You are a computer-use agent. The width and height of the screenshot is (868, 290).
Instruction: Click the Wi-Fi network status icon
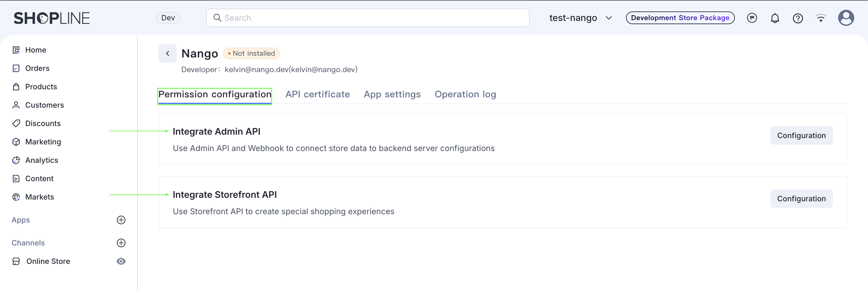click(820, 18)
